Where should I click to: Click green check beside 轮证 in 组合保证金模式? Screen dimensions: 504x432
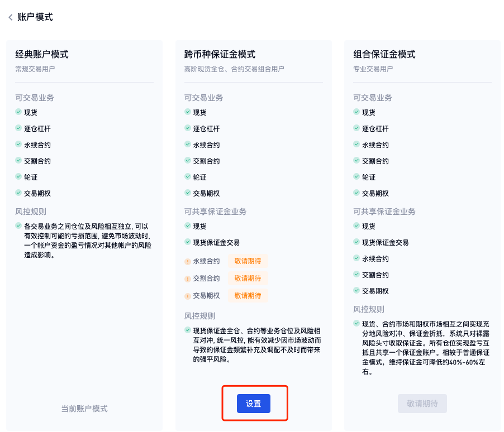pyautogui.click(x=356, y=177)
